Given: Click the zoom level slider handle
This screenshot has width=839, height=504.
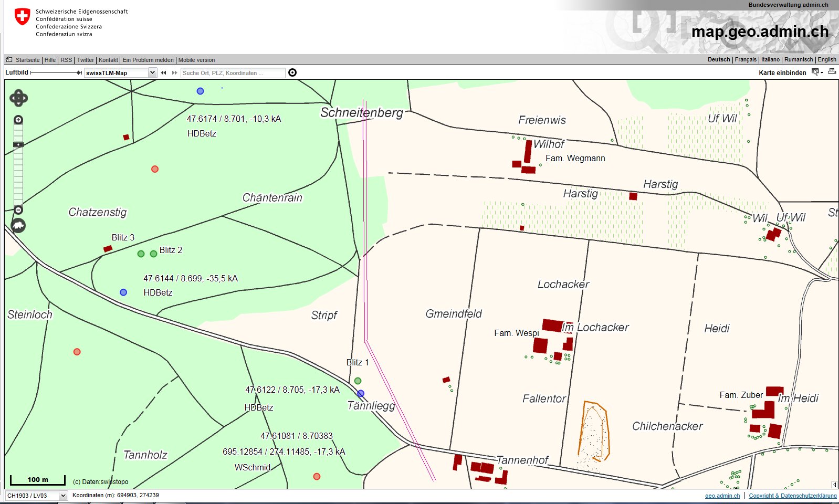Looking at the screenshot, I should pos(18,144).
